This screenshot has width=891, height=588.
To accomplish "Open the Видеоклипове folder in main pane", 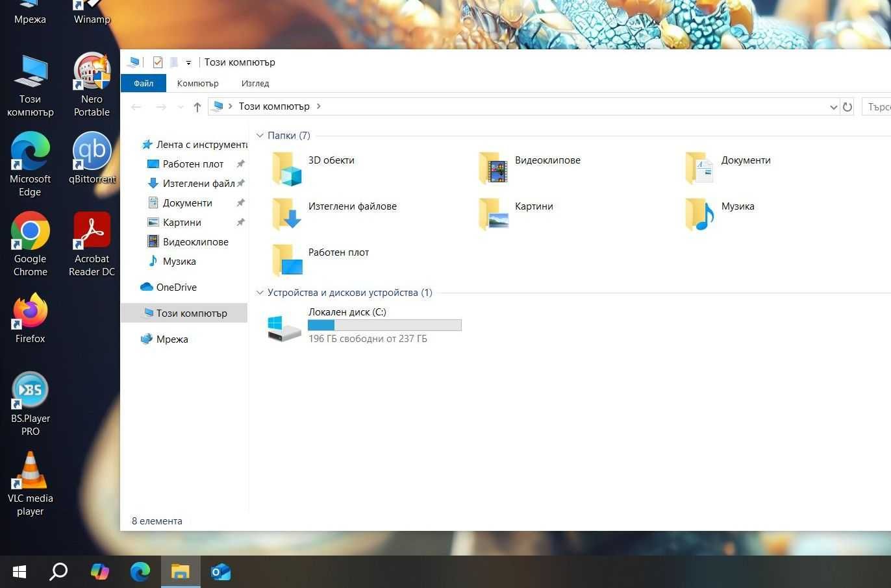I will (493, 169).
